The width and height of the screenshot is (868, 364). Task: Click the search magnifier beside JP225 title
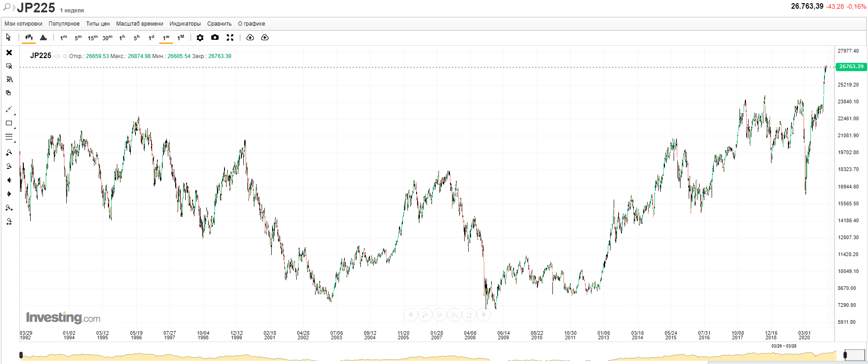click(x=7, y=7)
